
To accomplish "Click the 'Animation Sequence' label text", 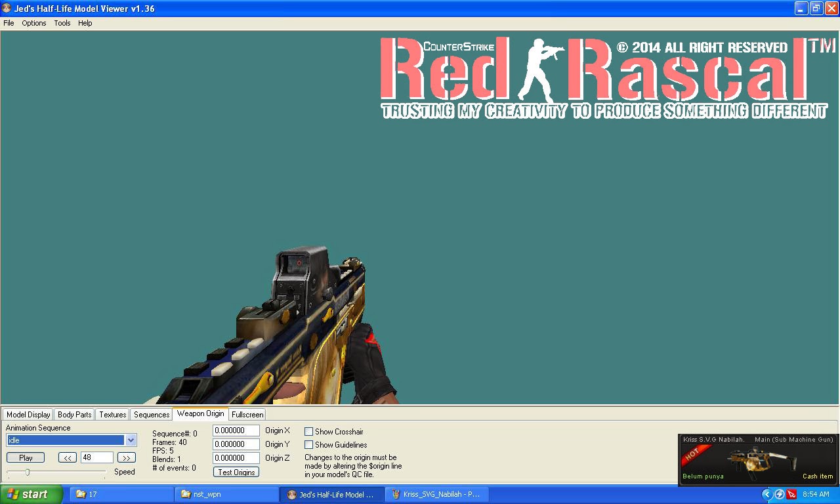I will [x=38, y=428].
